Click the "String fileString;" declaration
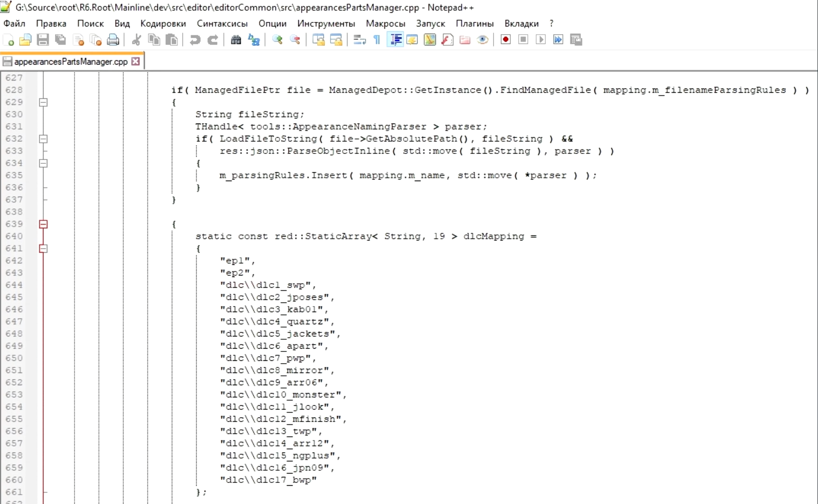This screenshot has width=818, height=504. [250, 114]
